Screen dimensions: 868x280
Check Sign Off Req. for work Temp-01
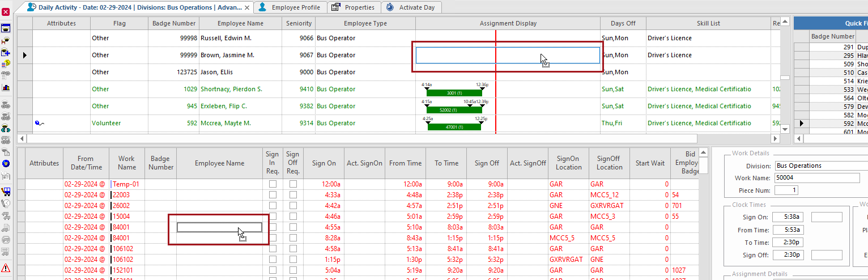tap(293, 184)
